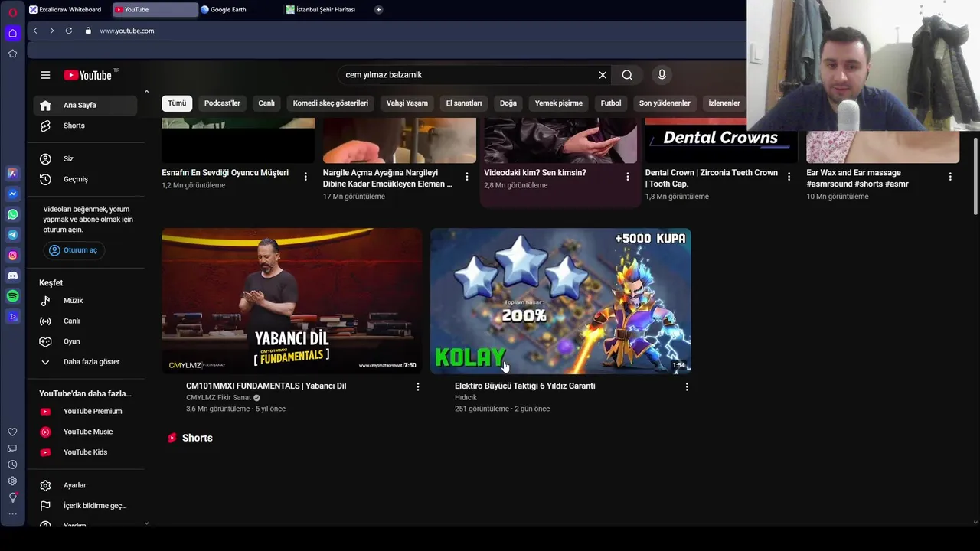980x551 pixels.
Task: Open İçerik bildirme geçmişi entry
Action: (x=85, y=506)
